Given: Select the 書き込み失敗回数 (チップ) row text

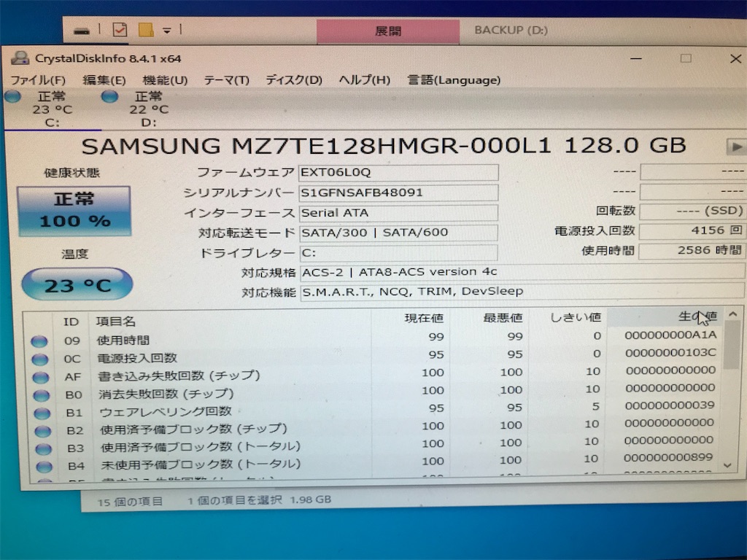Looking at the screenshot, I should [x=179, y=376].
